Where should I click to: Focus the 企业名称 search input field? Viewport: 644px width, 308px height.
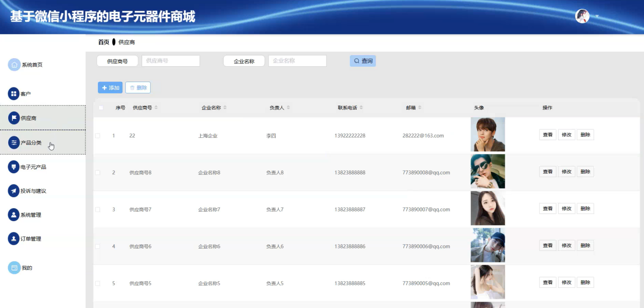[x=297, y=61]
